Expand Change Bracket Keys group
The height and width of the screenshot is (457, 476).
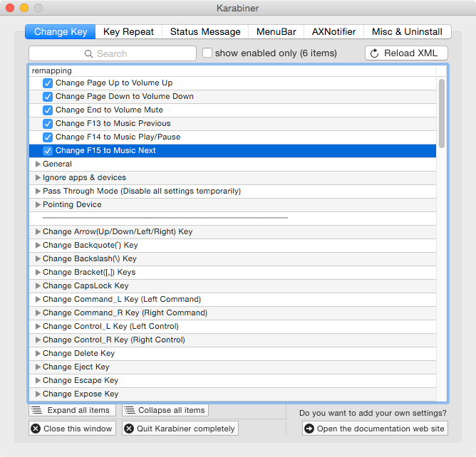coord(38,273)
